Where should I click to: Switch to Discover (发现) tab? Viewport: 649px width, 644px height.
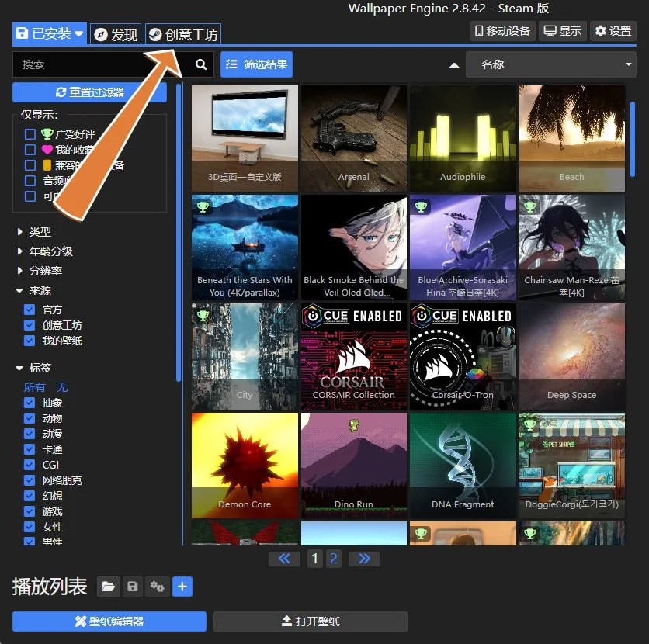coord(116,34)
